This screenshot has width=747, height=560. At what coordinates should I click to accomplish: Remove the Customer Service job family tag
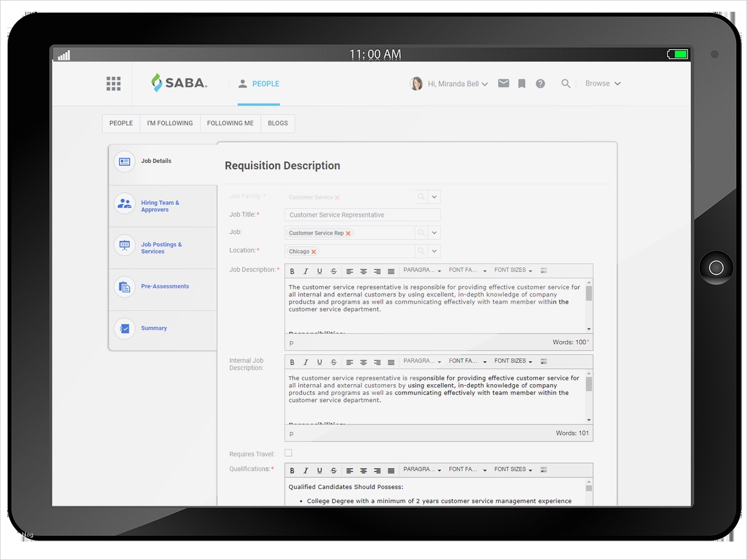pyautogui.click(x=337, y=198)
